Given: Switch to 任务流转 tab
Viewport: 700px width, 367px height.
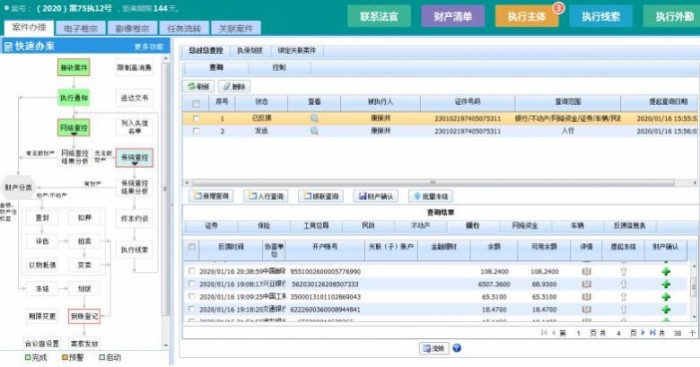Looking at the screenshot, I should [x=183, y=28].
